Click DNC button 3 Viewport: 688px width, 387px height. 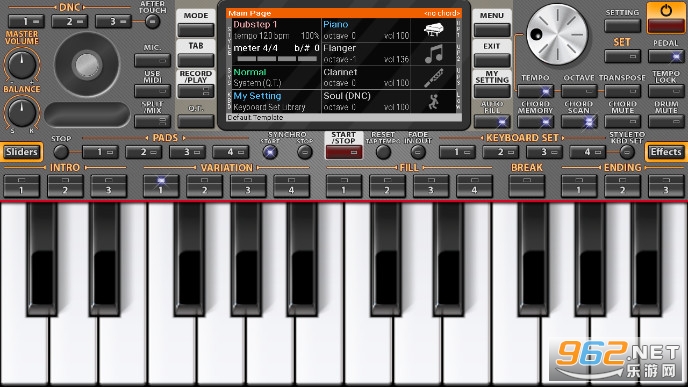point(113,21)
